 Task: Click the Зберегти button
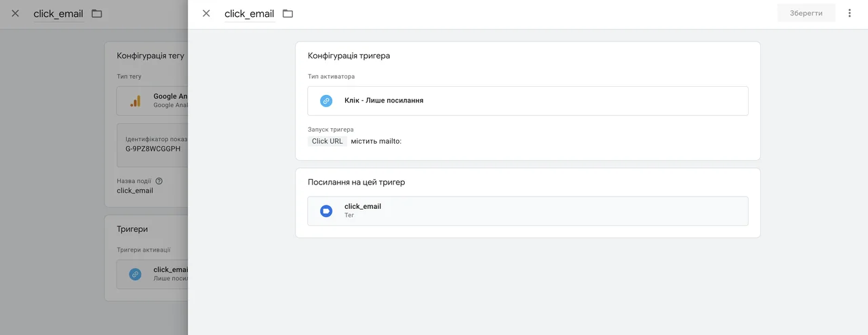pos(806,13)
